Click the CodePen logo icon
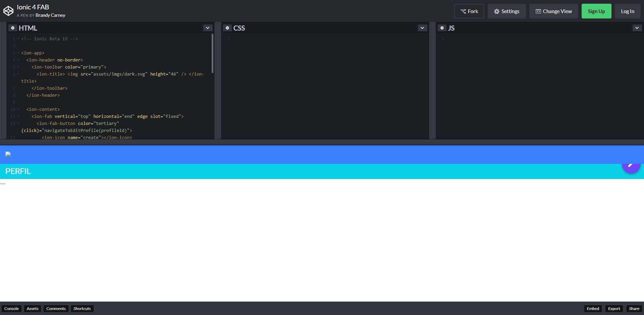The height and width of the screenshot is (315, 644). click(x=8, y=10)
